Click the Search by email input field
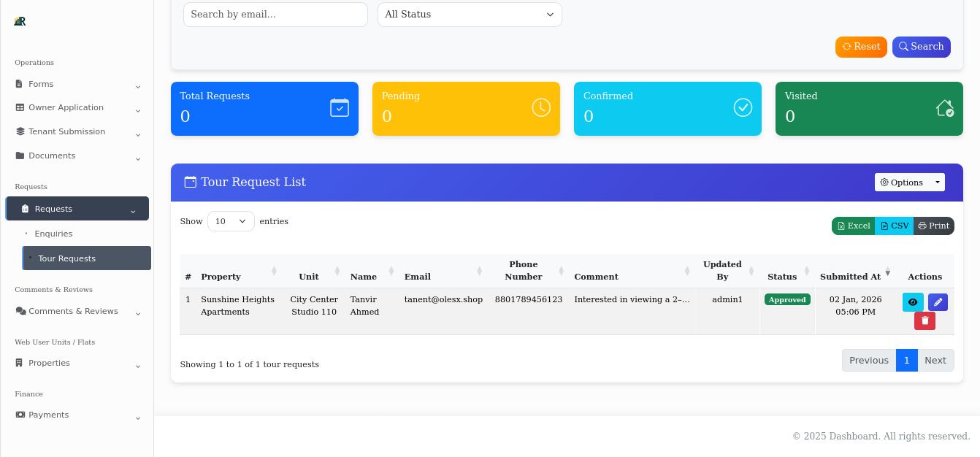Viewport: 980px width, 457px height. point(275,14)
